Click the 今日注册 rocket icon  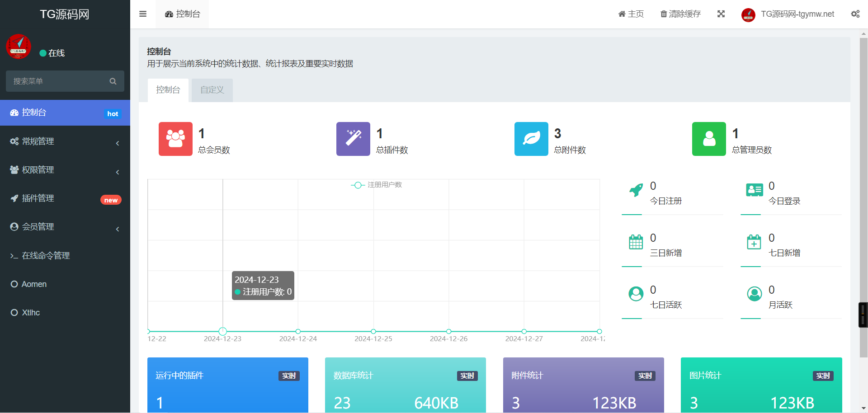pos(636,190)
